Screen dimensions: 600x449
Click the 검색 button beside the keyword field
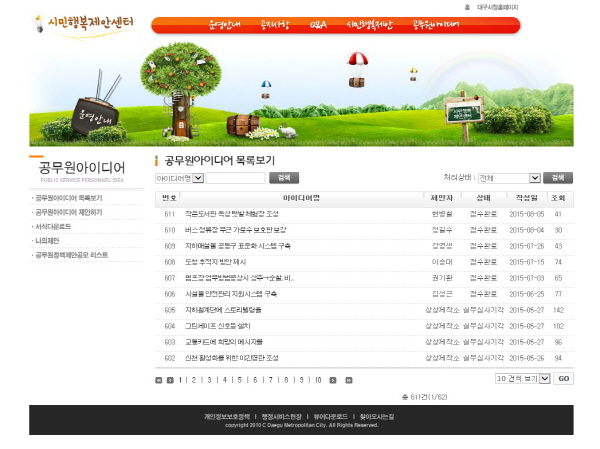283,178
